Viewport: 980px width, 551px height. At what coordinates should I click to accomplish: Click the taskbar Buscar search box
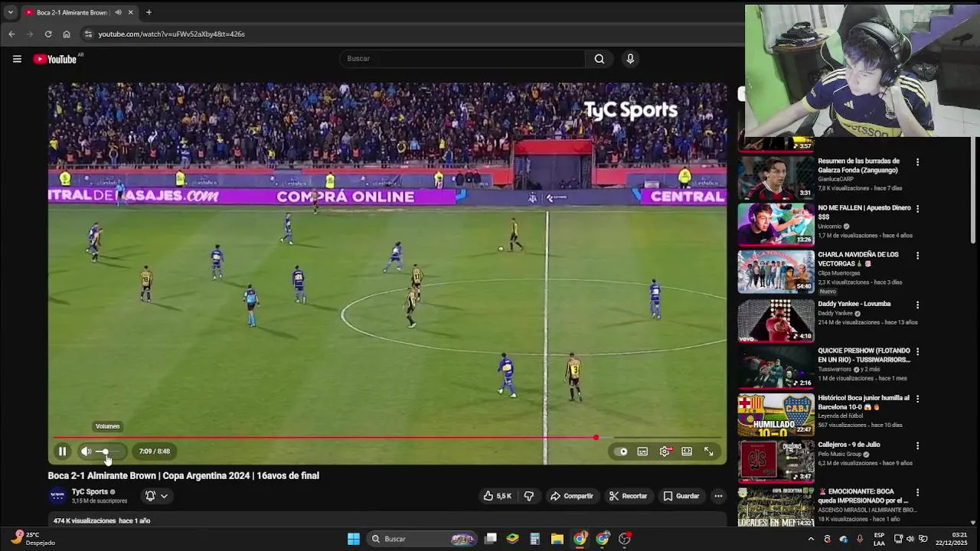coord(421,539)
